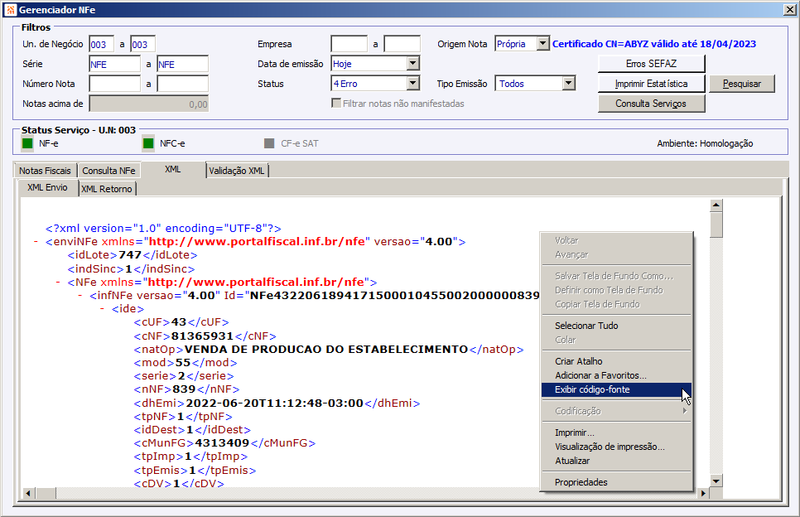
Task: Select the XML tab
Action: pos(172,169)
